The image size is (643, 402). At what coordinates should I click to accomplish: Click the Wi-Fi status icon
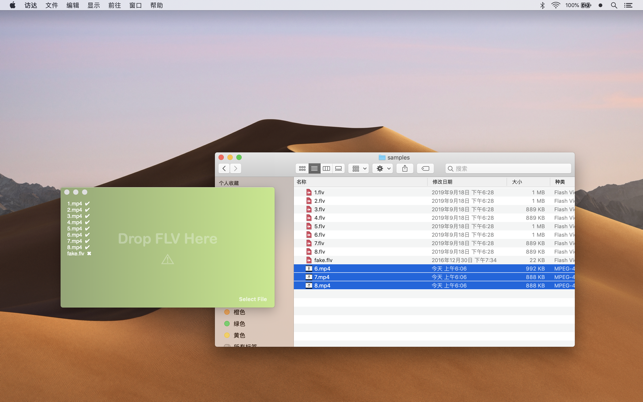[556, 5]
